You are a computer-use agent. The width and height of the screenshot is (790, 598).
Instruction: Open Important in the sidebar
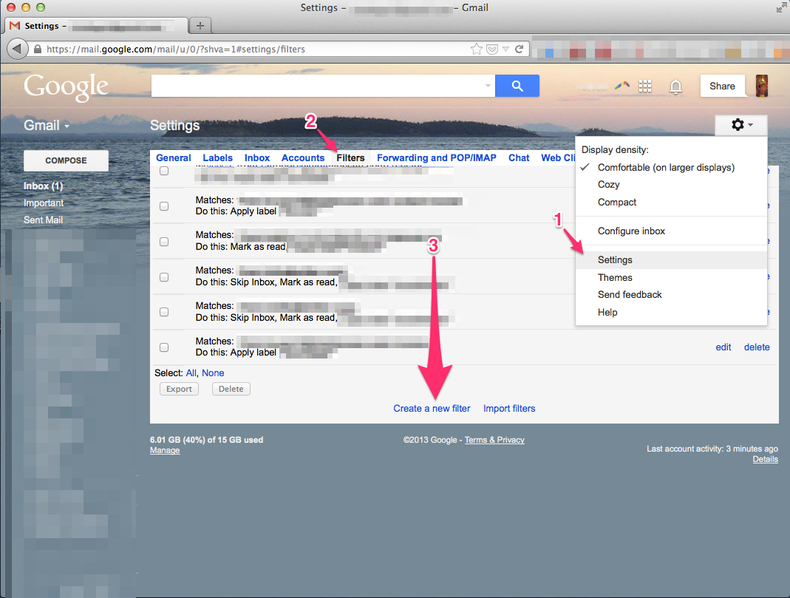pyautogui.click(x=43, y=203)
